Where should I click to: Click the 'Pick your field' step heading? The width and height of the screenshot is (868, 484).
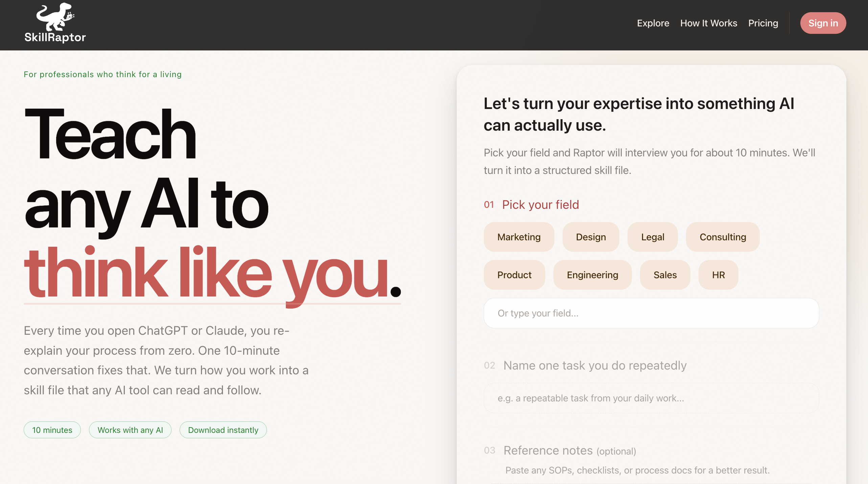tap(540, 205)
